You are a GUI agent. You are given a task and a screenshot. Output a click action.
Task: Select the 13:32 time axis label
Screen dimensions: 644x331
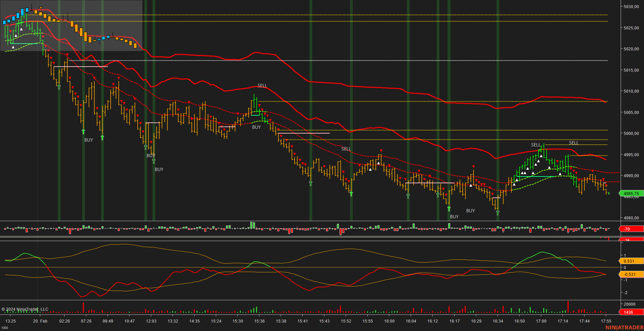pos(173,321)
